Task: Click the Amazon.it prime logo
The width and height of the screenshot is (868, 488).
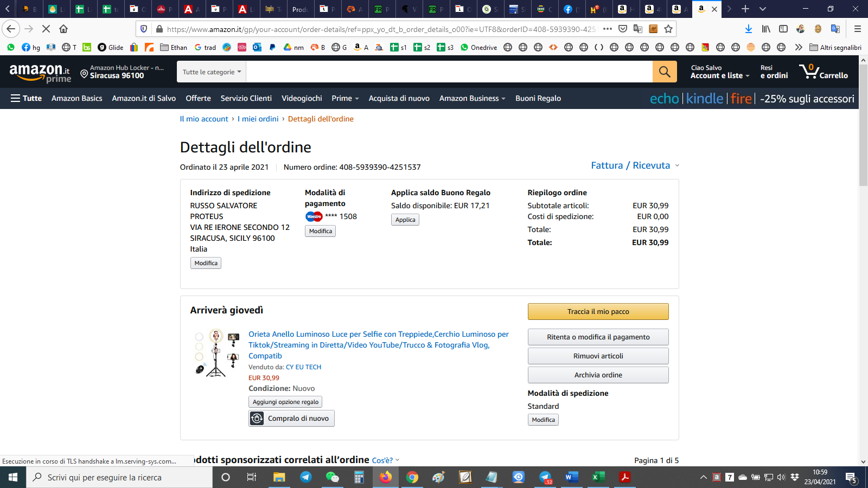Action: 40,73
